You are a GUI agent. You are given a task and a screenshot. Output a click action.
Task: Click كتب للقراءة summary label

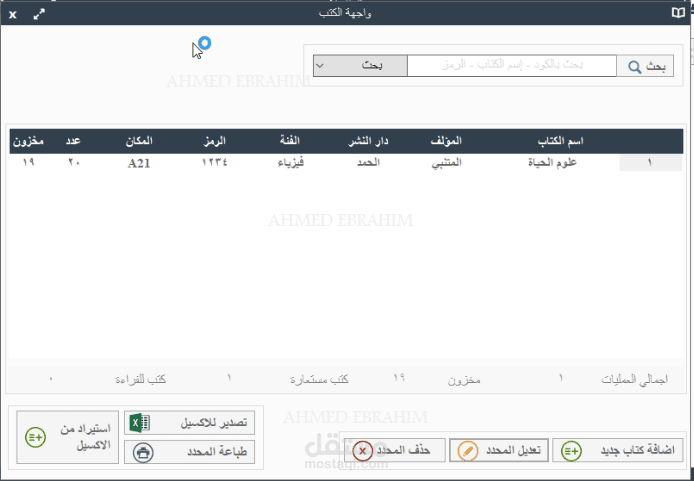click(x=141, y=380)
